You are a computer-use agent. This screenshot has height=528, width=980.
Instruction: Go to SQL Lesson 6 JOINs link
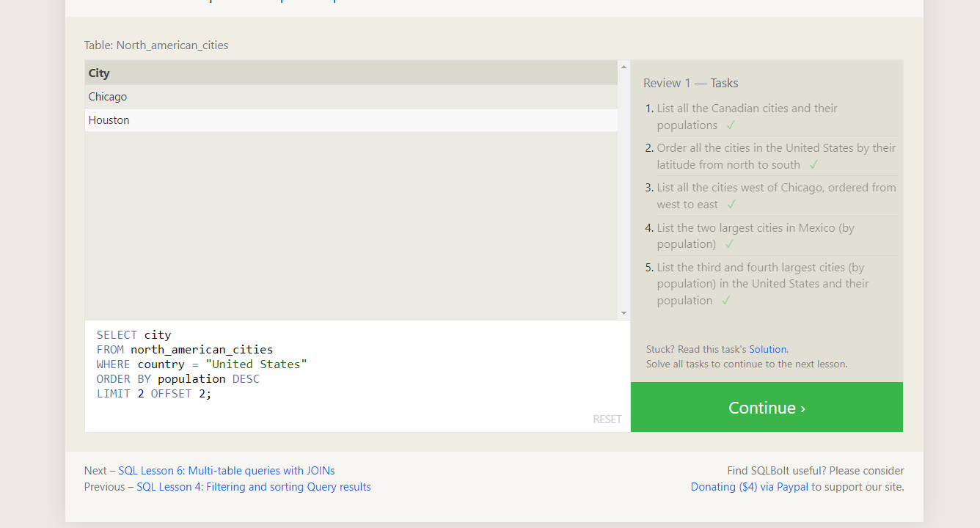coord(227,471)
